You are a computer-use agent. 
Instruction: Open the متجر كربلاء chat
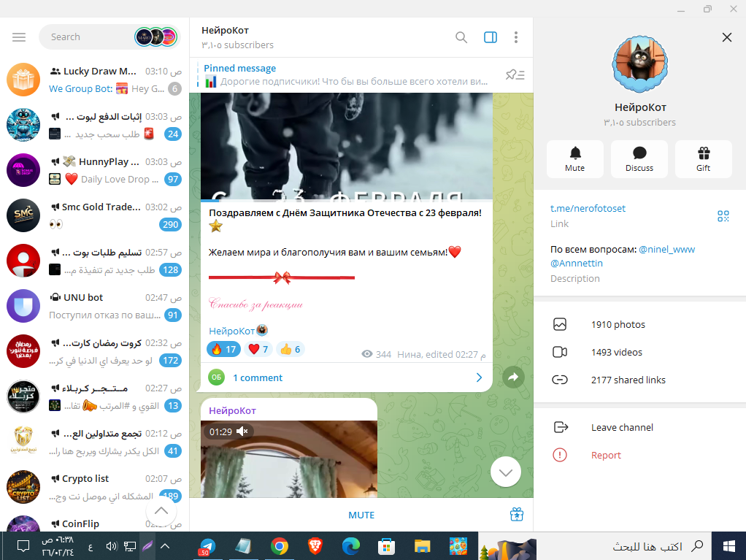coord(94,396)
